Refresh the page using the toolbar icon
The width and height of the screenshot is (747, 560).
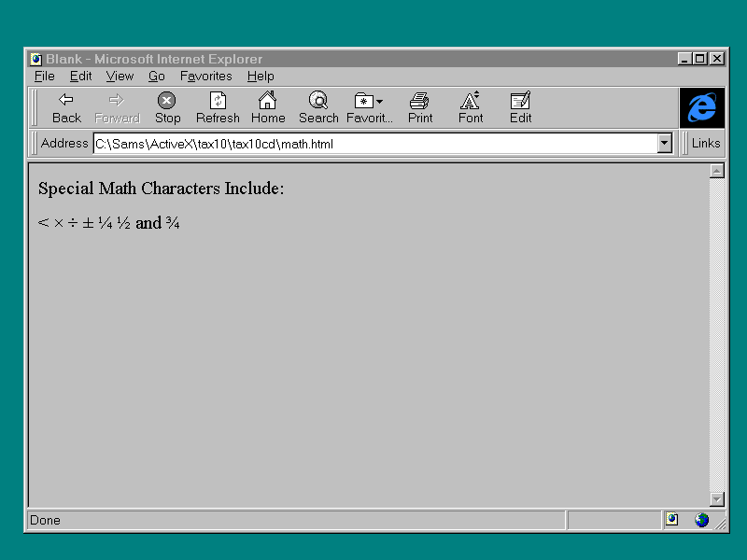pos(218,101)
